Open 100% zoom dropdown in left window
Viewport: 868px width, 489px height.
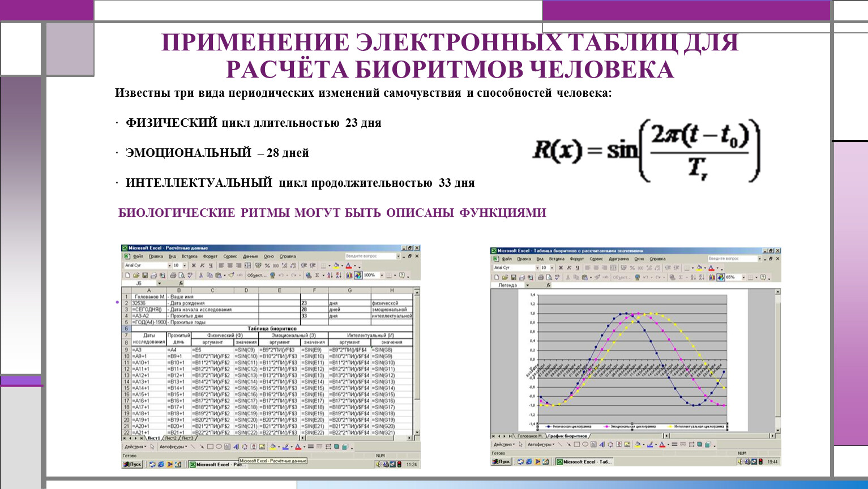[x=381, y=276]
